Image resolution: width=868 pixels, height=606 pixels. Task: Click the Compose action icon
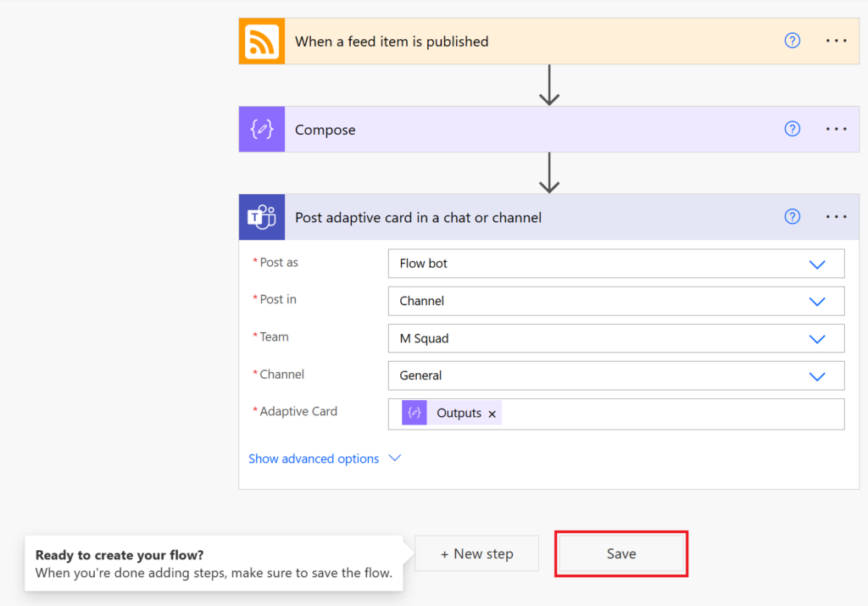coord(261,129)
